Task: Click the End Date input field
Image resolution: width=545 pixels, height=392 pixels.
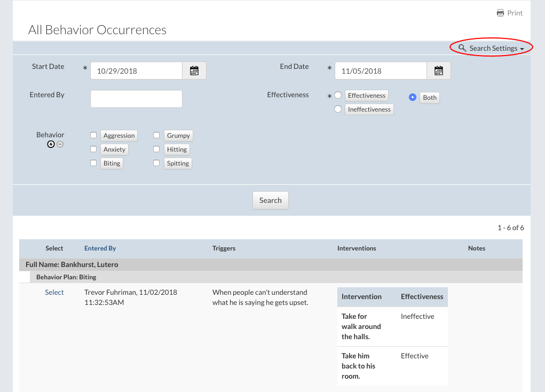Action: 381,70
